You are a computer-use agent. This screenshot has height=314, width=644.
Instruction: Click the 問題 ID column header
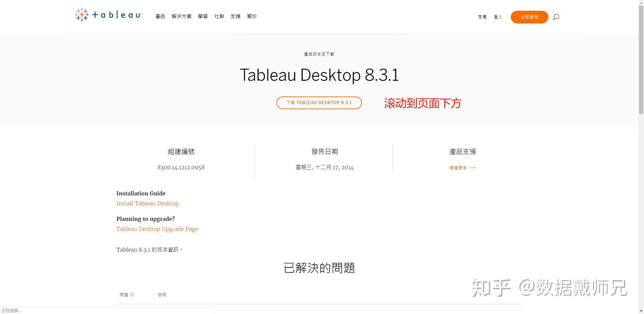pos(127,295)
